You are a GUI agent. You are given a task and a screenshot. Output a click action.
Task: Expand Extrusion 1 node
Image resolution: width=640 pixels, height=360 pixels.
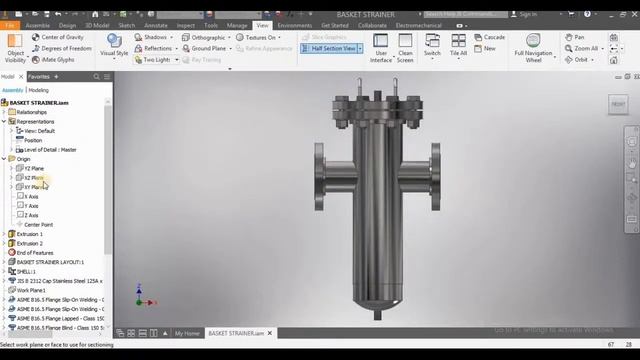click(x=4, y=234)
